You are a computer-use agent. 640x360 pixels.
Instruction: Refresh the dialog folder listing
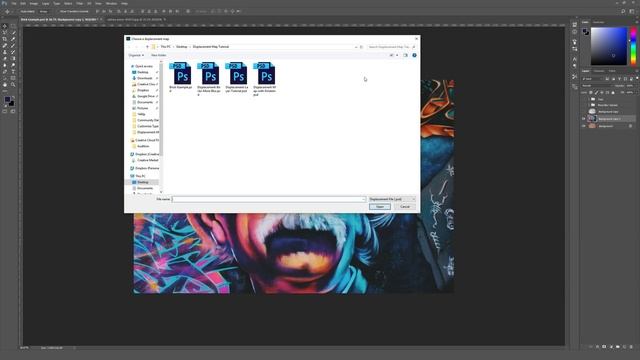point(361,47)
